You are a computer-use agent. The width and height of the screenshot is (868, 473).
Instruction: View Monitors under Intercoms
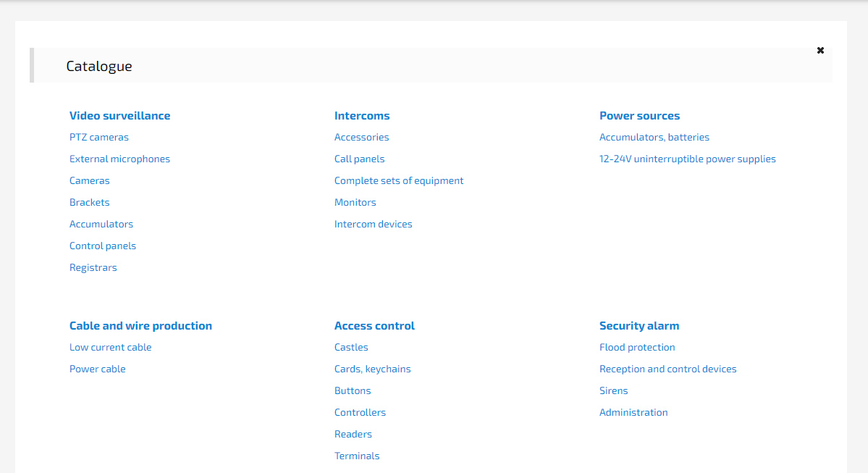355,202
